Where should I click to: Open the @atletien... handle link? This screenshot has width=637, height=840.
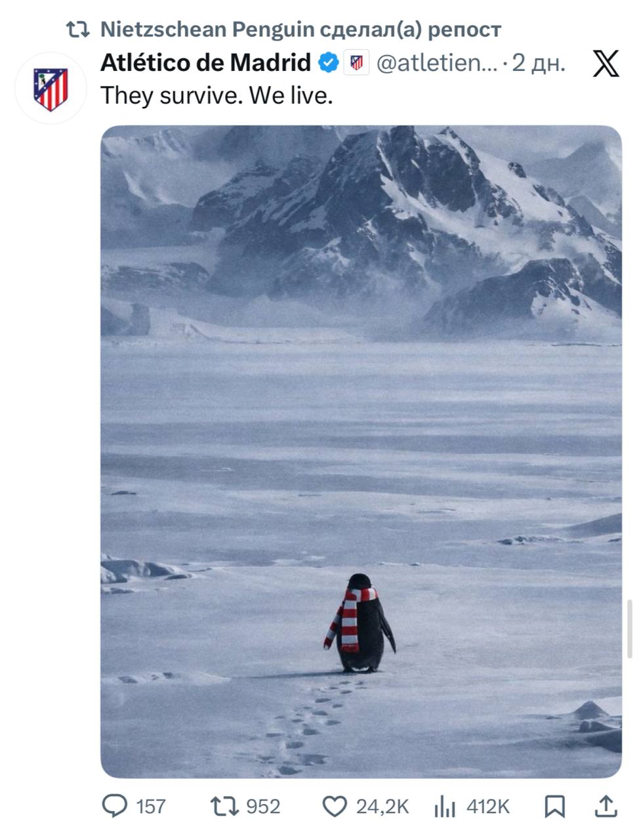pos(437,63)
